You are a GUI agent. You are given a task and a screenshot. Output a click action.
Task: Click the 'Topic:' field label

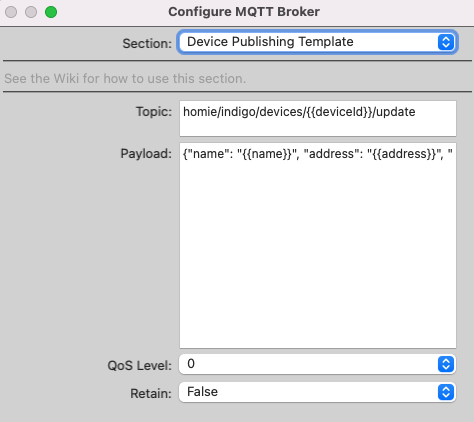tap(154, 112)
